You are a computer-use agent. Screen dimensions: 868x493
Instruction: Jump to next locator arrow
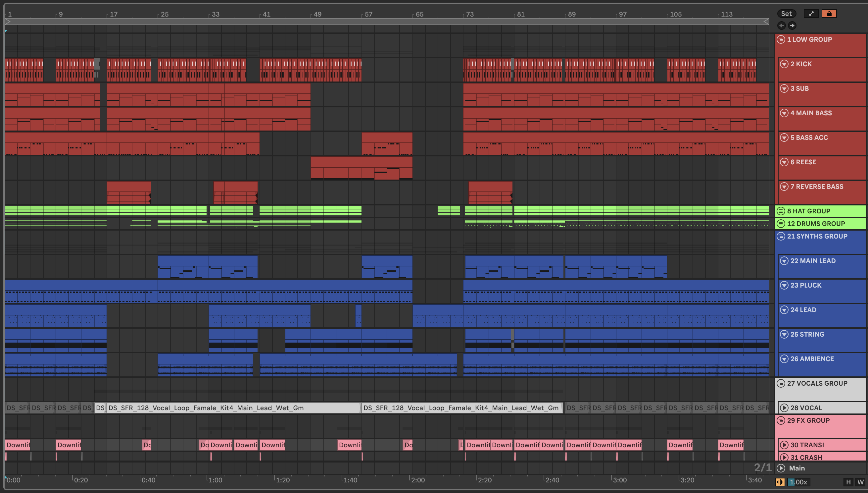tap(792, 26)
